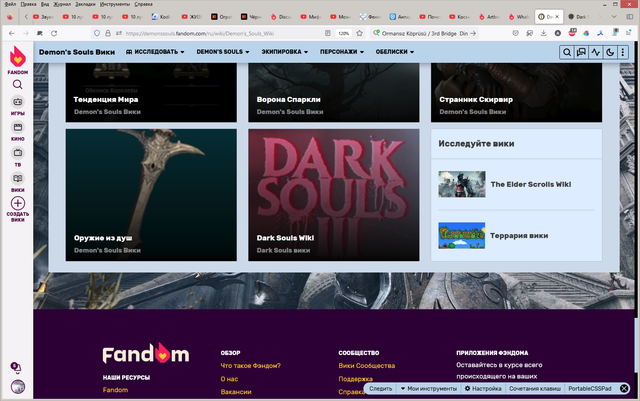Viewport: 640px width, 401px height.
Task: Reload the page with the refresh icon
Action: [x=54, y=33]
